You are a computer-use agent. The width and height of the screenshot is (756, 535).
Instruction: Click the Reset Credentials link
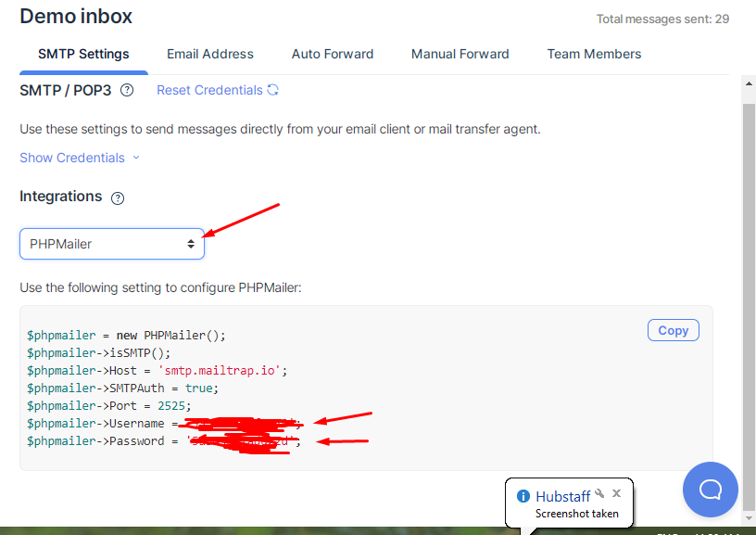point(210,90)
